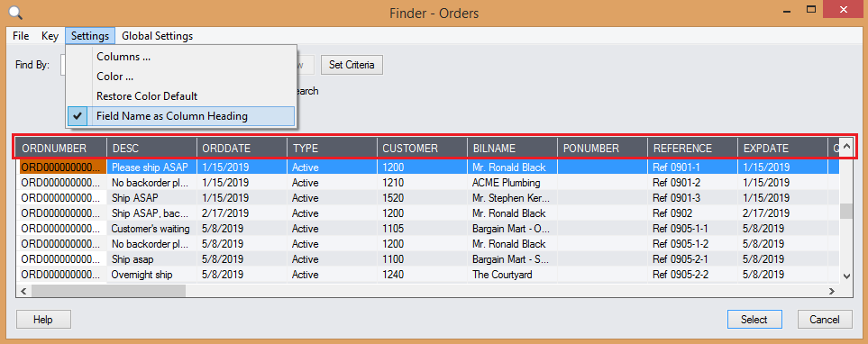868x344 pixels.
Task: Click the Set Criteria button
Action: [x=352, y=65]
